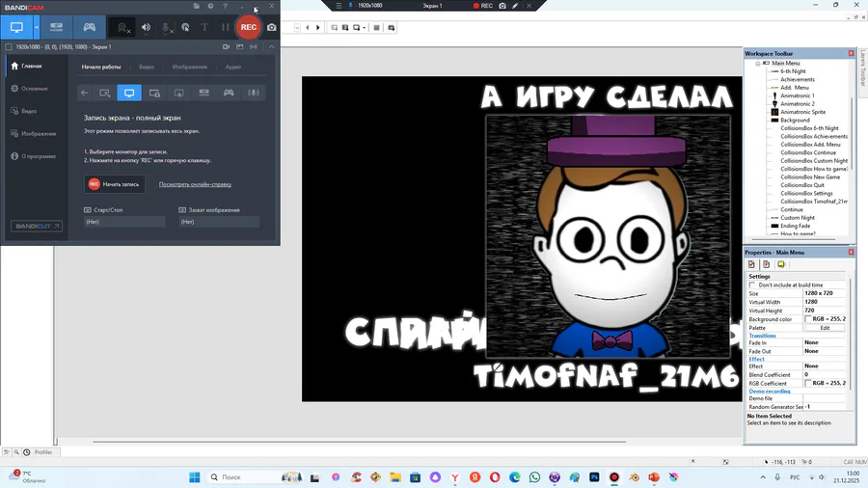This screenshot has height=488, width=868.
Task: Click the back arrow in mode selector row
Action: tap(84, 93)
